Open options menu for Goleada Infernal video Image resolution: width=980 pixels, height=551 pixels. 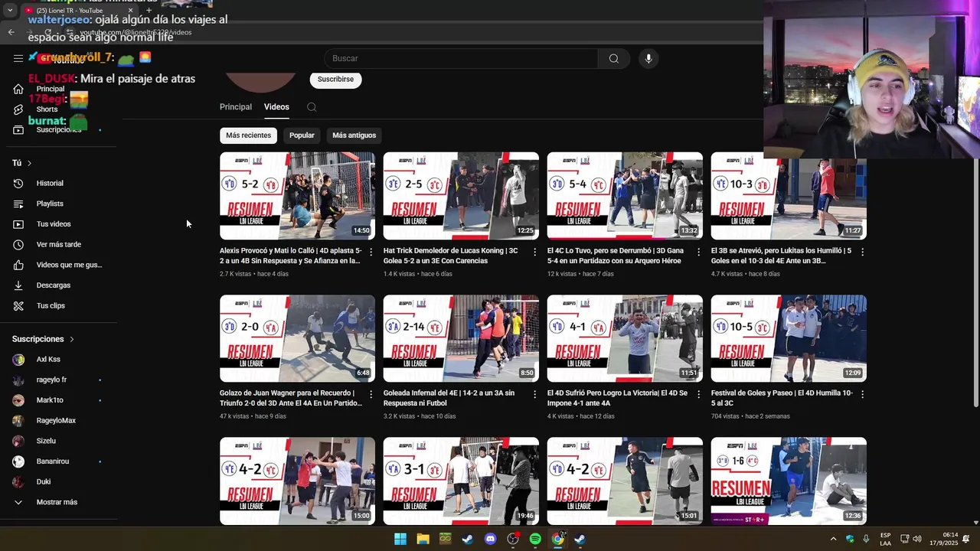[534, 394]
